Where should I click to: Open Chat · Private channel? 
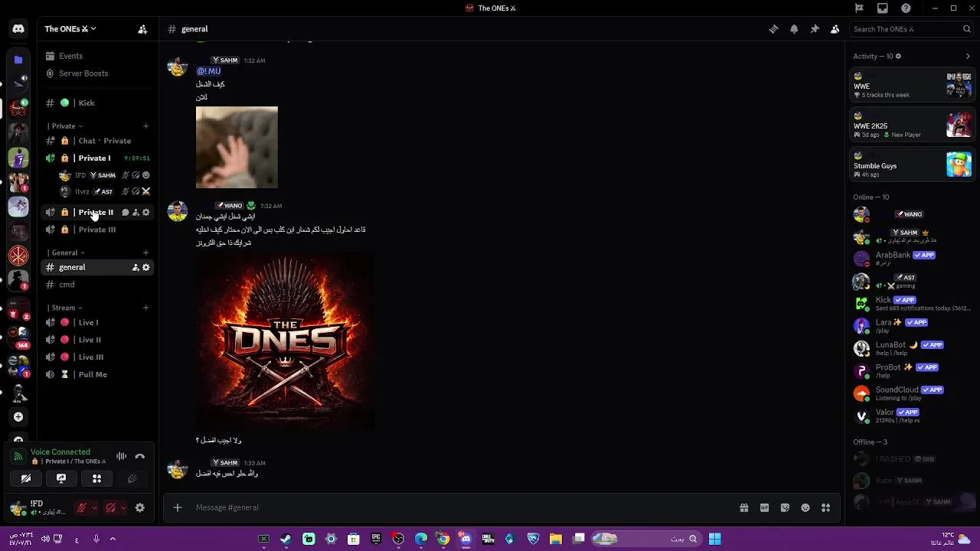tap(98, 141)
